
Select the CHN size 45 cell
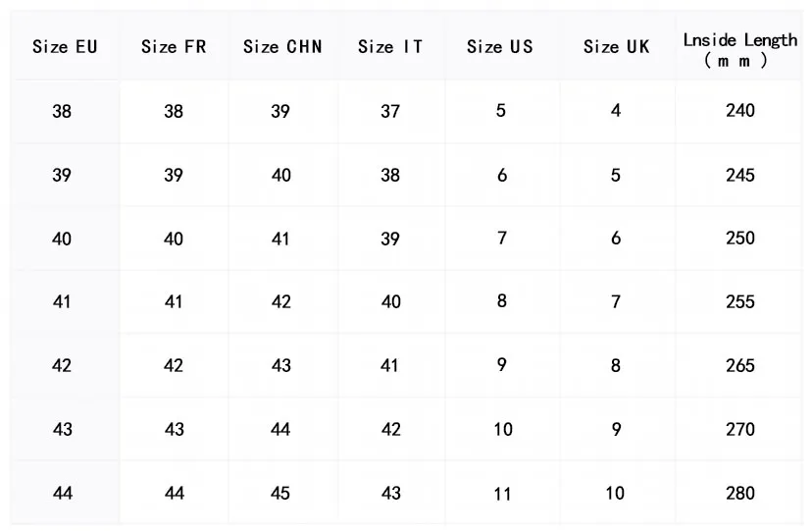point(280,493)
